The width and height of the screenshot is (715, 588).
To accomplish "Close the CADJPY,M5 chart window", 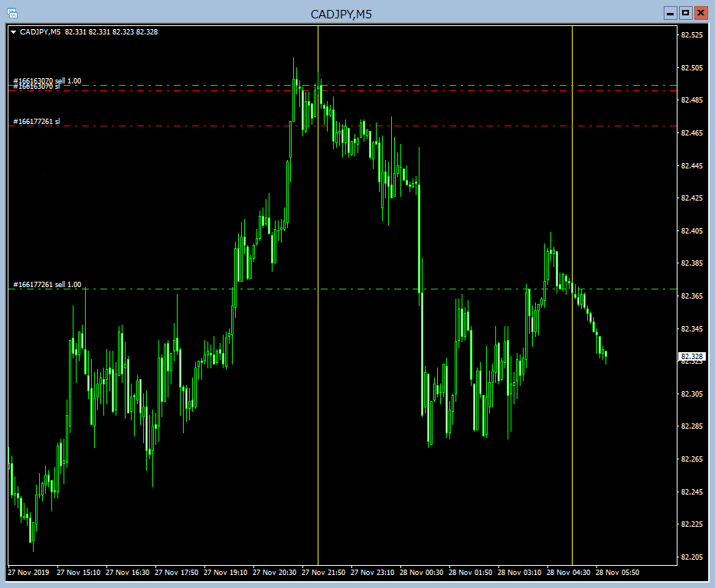I will pos(700,13).
